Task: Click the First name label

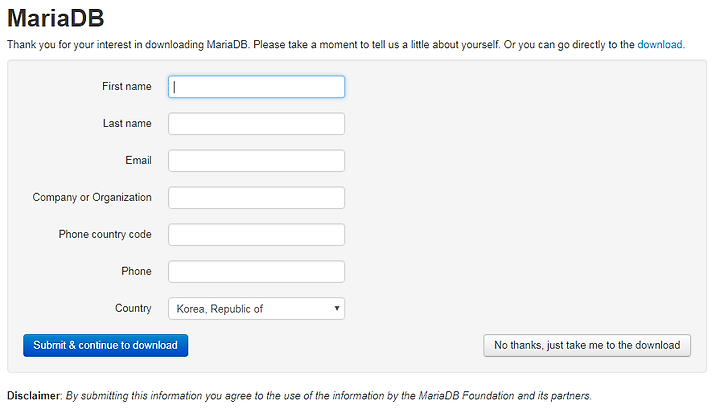Action: (x=127, y=86)
